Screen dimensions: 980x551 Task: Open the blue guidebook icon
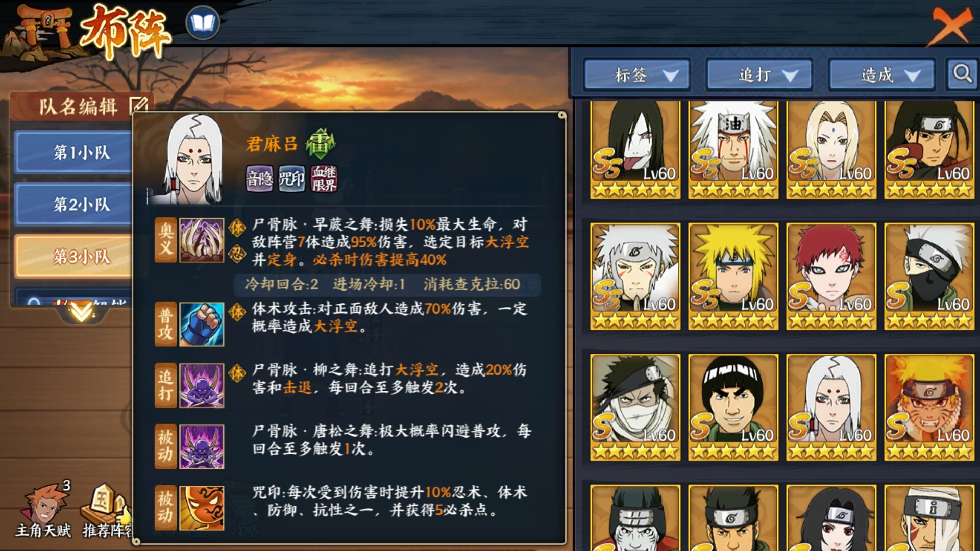tap(203, 23)
